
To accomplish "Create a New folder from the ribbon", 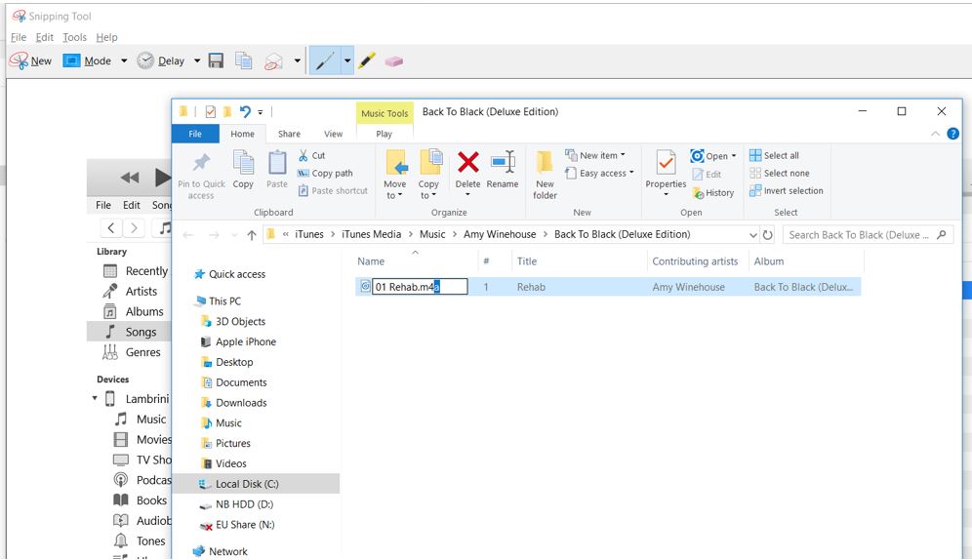I will click(x=545, y=176).
